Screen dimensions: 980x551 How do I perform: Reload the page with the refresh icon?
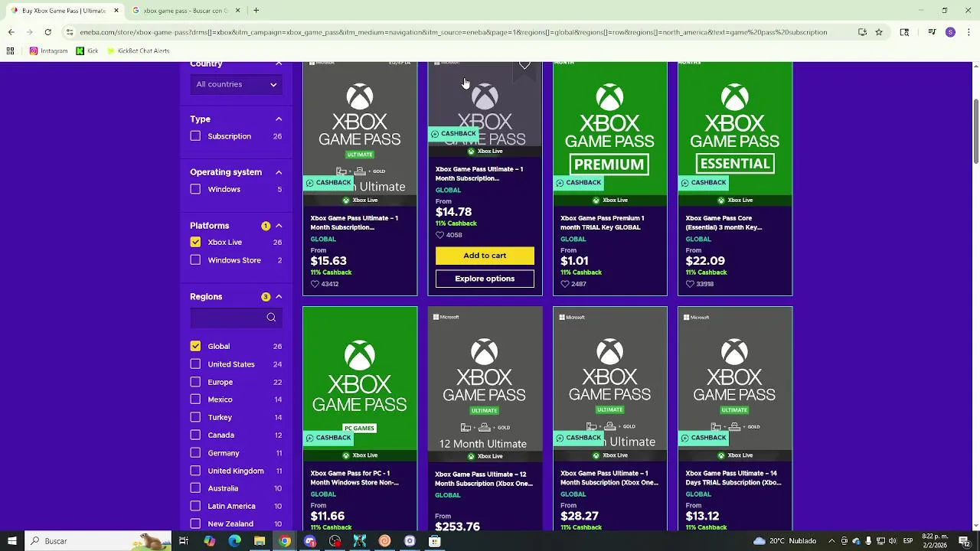tap(47, 32)
